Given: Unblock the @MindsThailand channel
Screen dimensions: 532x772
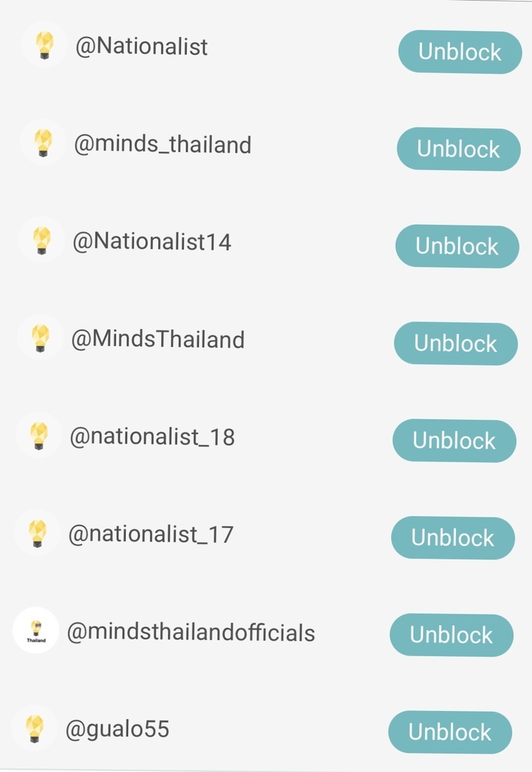Looking at the screenshot, I should pyautogui.click(x=455, y=343).
